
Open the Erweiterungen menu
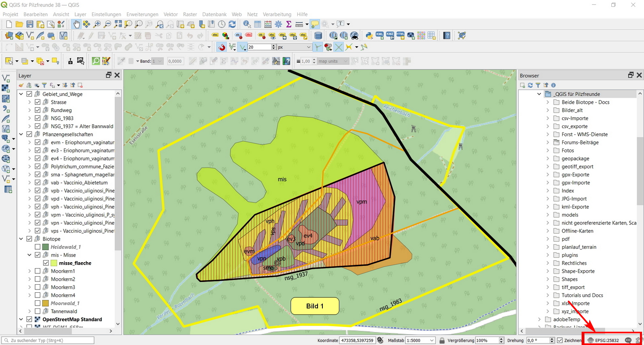tap(142, 14)
